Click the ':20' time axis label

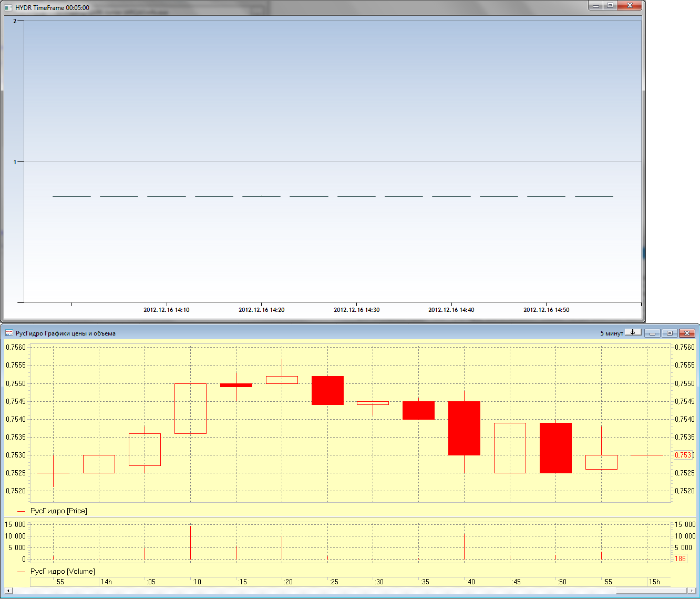tap(288, 582)
